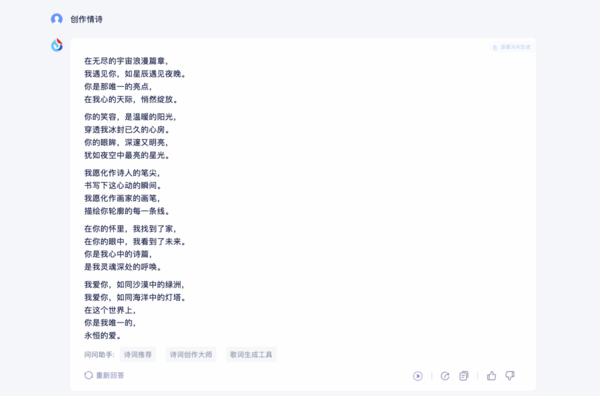This screenshot has height=396, width=600.
Task: Click the user prompt text 创作情诗
Action: click(86, 19)
